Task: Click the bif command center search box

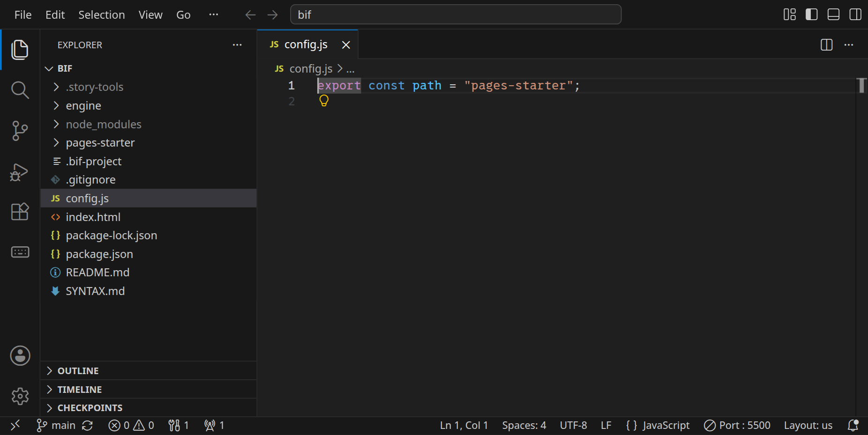Action: [x=456, y=15]
